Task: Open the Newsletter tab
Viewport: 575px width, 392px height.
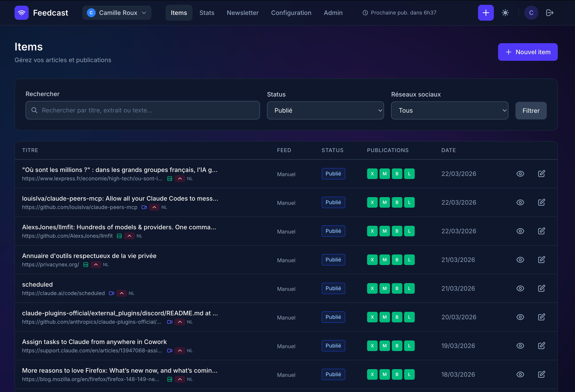Action: pos(242,13)
